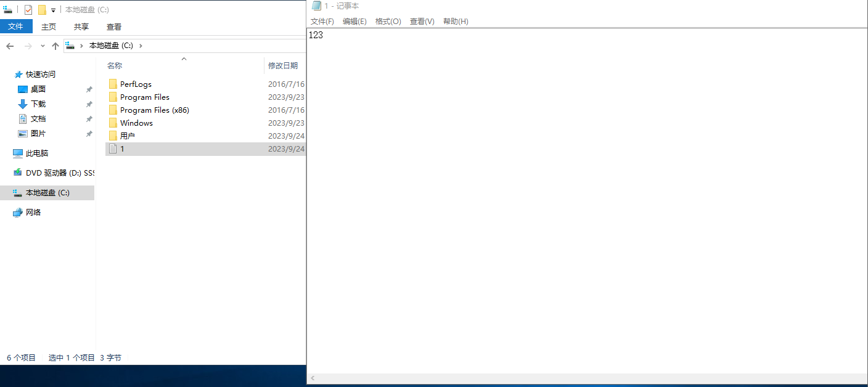Open 图片 pictures icon in sidebar
Screen dimensions: 868x387
(23, 134)
